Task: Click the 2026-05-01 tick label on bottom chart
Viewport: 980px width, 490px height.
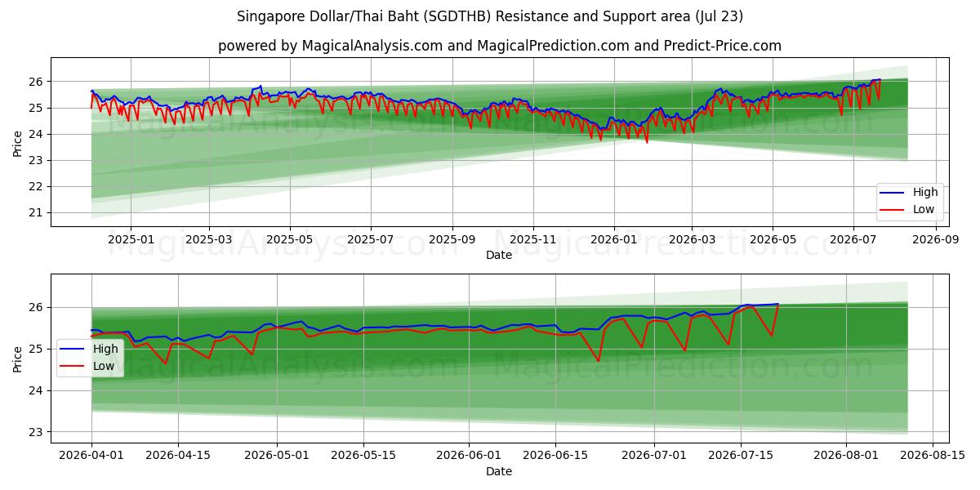Action: (277, 457)
